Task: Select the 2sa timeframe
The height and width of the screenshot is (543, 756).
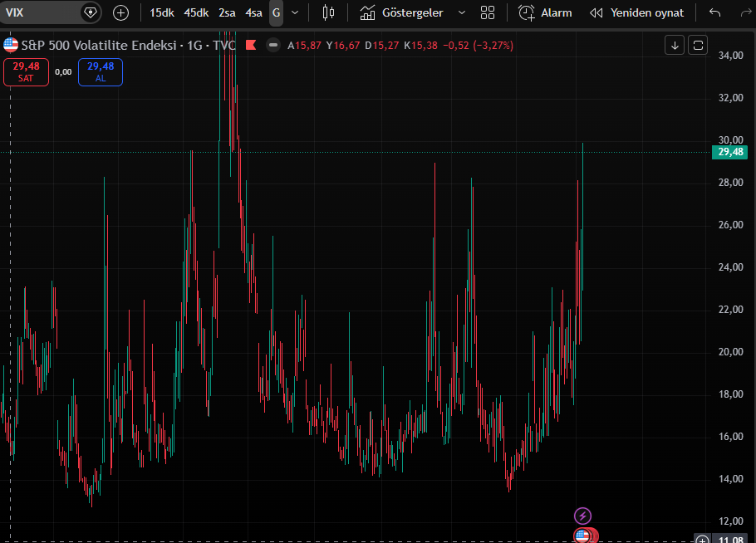Action: (x=227, y=13)
